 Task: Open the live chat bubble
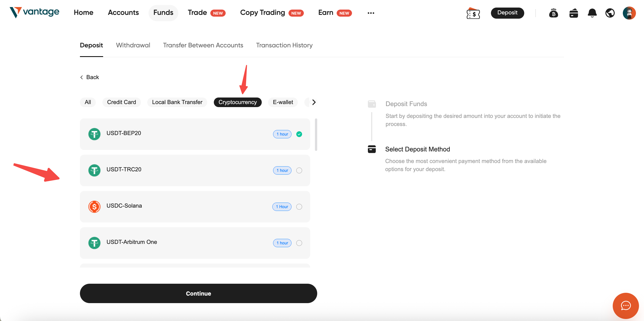click(x=626, y=306)
